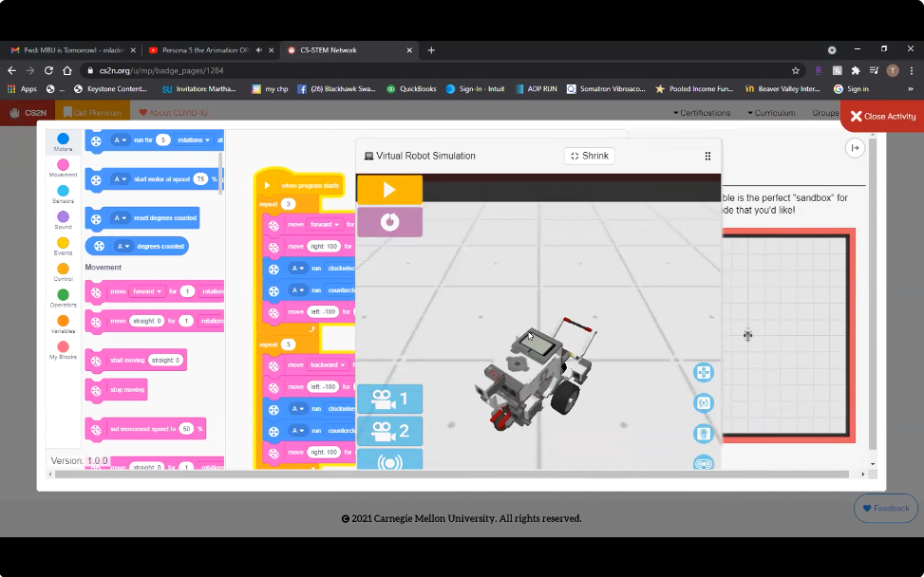924x577 pixels.
Task: Select the Control block category
Action: tap(63, 272)
